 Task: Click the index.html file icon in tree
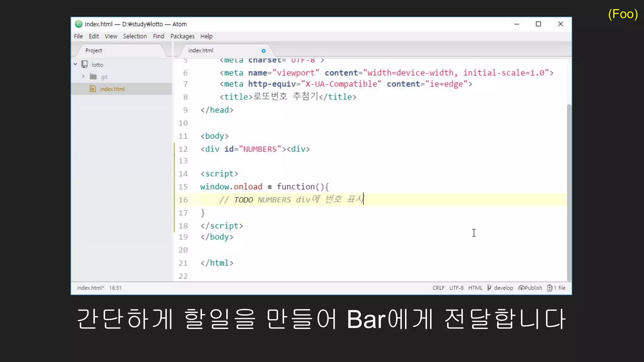coord(93,89)
